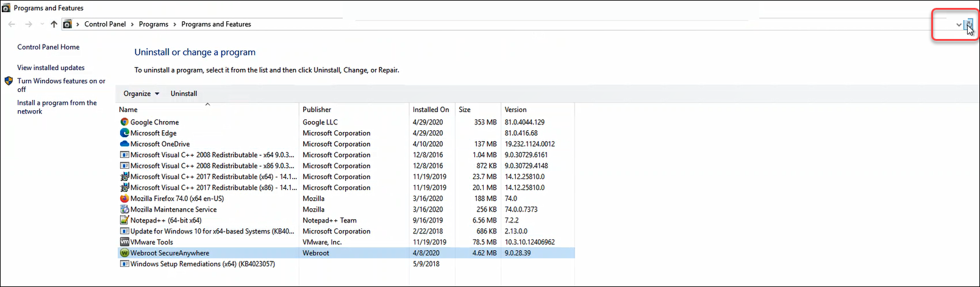
Task: Select the VMware Tools entry
Action: [x=151, y=242]
